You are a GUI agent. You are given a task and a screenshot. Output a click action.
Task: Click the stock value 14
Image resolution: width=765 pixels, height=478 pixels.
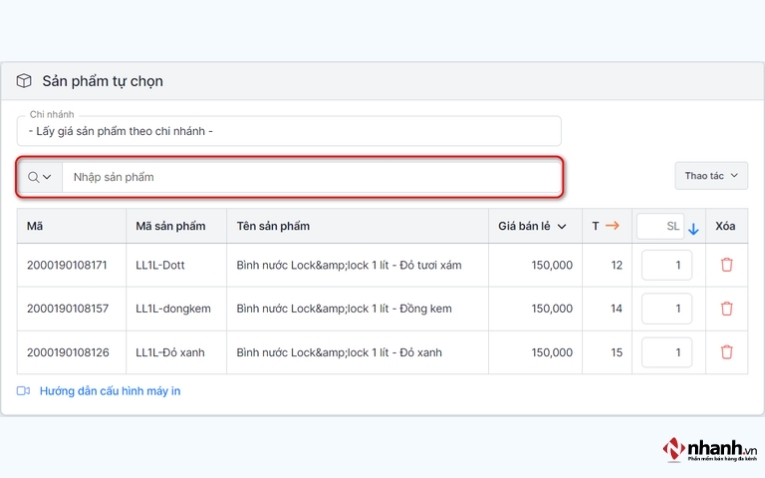point(617,308)
